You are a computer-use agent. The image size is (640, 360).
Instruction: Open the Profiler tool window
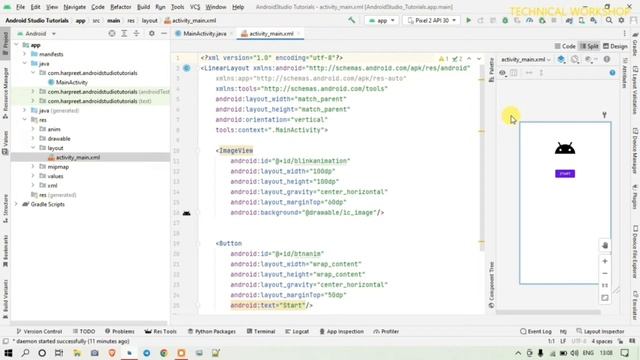click(386, 331)
